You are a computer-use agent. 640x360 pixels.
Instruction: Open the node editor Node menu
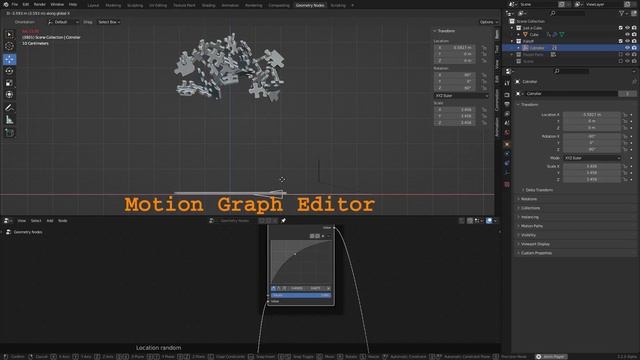(62, 221)
